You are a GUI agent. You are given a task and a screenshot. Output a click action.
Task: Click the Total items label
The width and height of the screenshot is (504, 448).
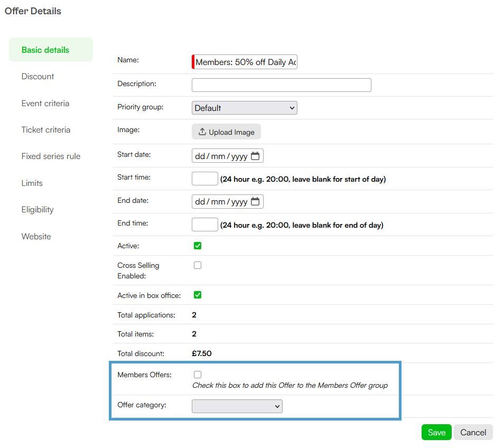pyautogui.click(x=135, y=334)
